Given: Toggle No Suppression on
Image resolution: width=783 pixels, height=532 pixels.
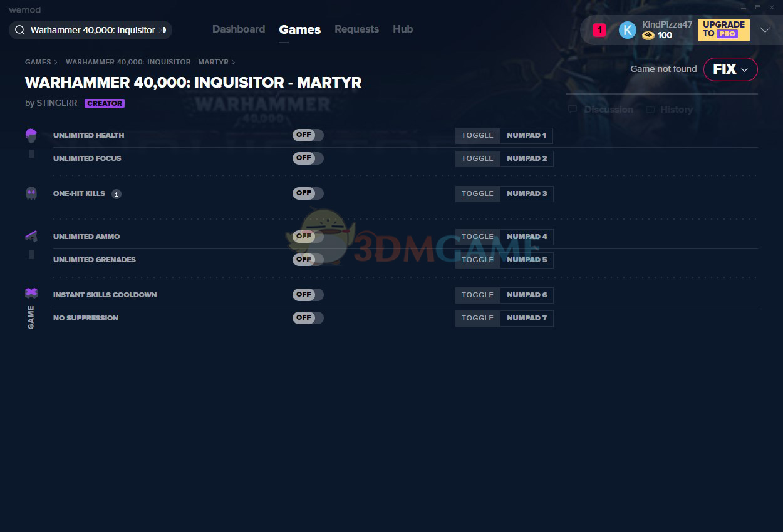Looking at the screenshot, I should [308, 318].
